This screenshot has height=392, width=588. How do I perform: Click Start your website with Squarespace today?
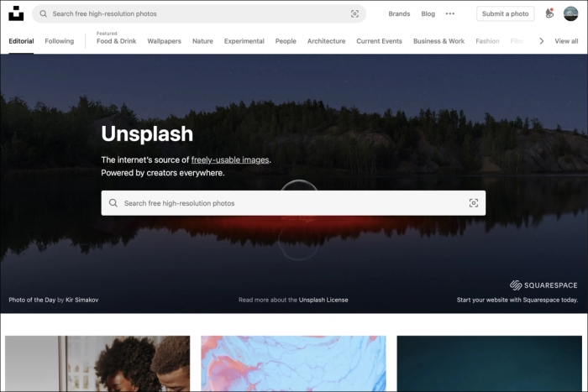pyautogui.click(x=517, y=300)
